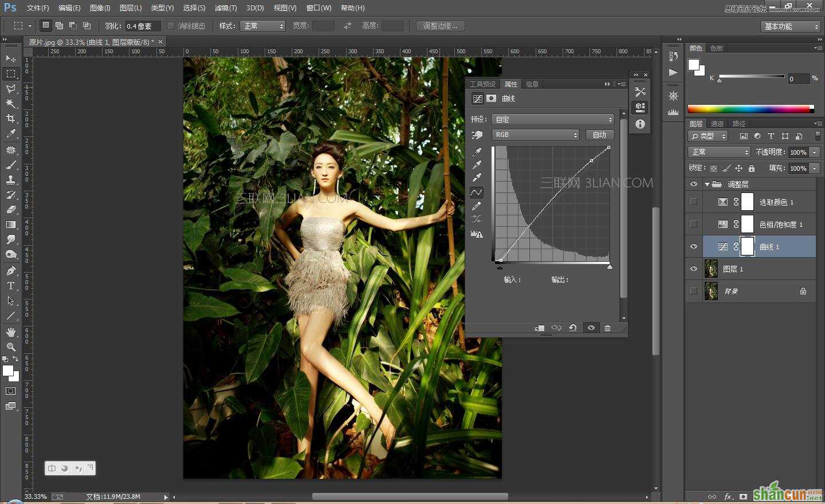Select the Polygonal Lasso tool

tap(11, 89)
